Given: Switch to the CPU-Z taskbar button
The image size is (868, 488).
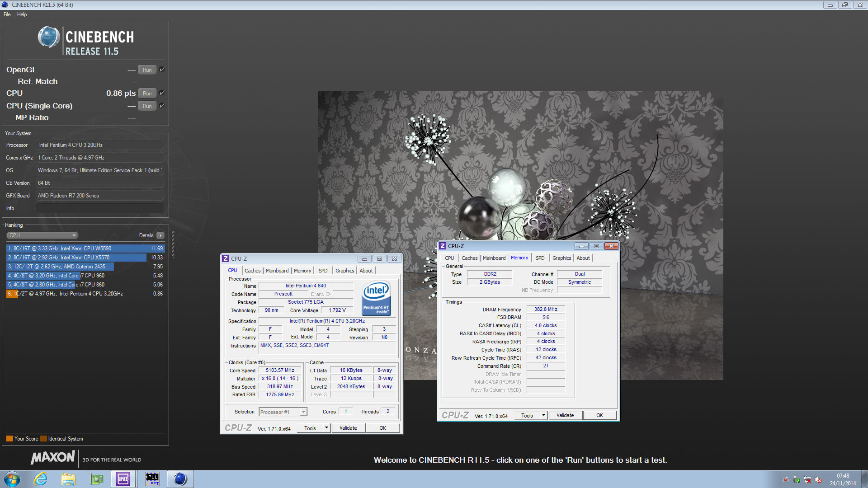Looking at the screenshot, I should tap(123, 479).
